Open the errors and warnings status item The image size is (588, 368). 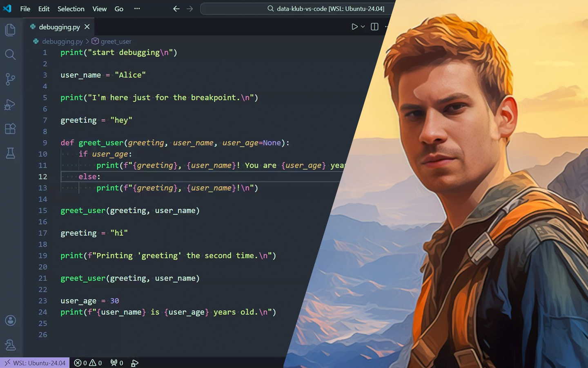click(88, 363)
